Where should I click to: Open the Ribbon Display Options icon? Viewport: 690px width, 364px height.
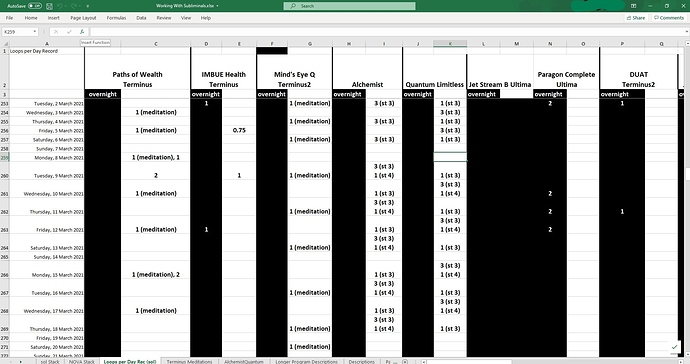[x=633, y=6]
